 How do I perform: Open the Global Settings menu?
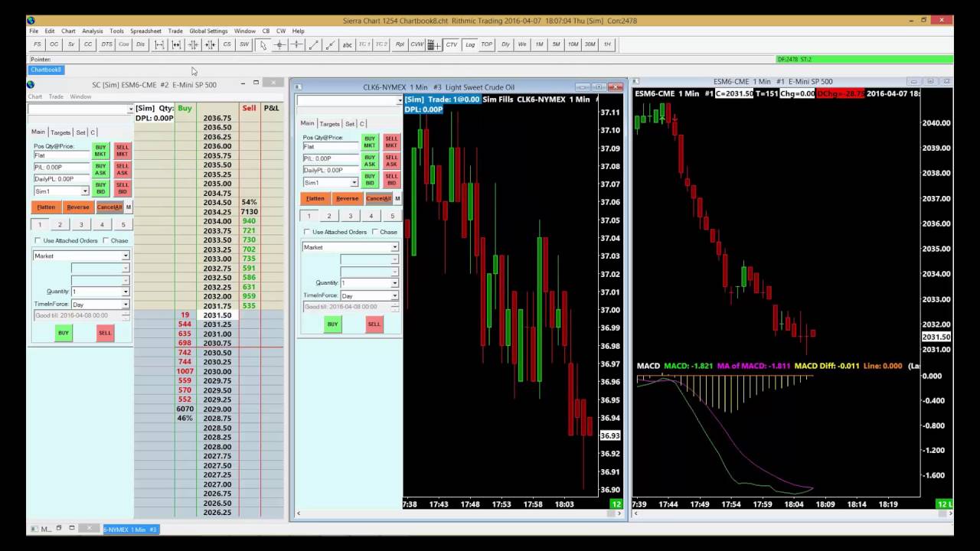208,31
